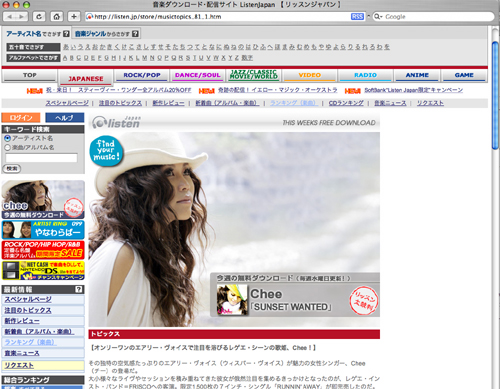Open リクエスト in the left sidebar
Image resolution: width=500 pixels, height=389 pixels.
pyautogui.click(x=19, y=365)
